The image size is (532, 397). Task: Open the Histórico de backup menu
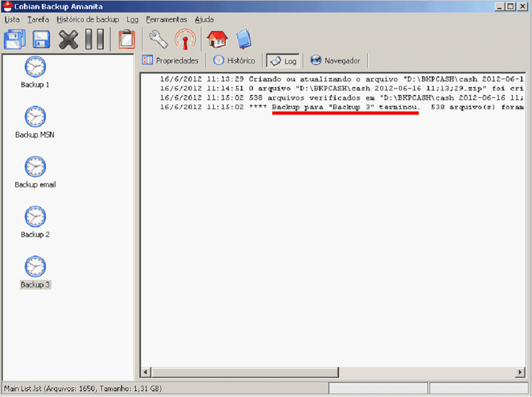coord(88,19)
